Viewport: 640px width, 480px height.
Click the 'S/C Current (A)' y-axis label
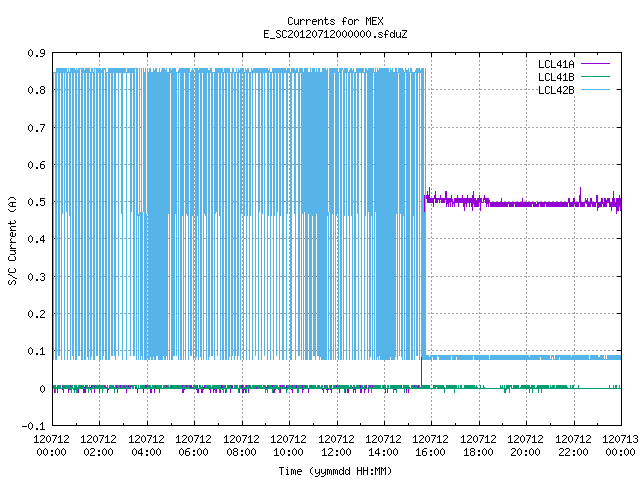pyautogui.click(x=12, y=241)
